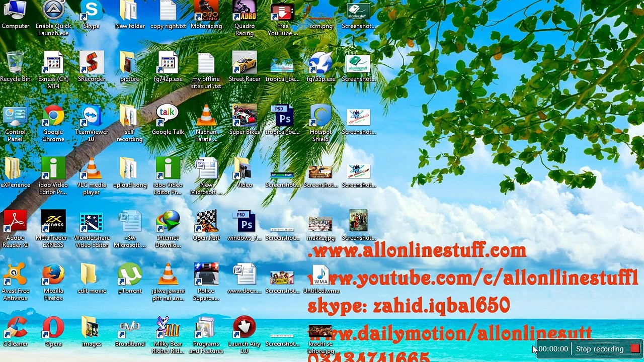The image size is (644, 362).
Task: Select the Mozilla Firefox shortcut
Action: coord(53,283)
